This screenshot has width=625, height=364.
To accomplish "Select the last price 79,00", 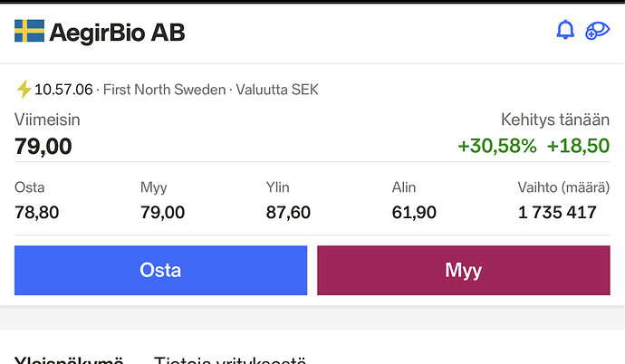I will click(x=43, y=146).
